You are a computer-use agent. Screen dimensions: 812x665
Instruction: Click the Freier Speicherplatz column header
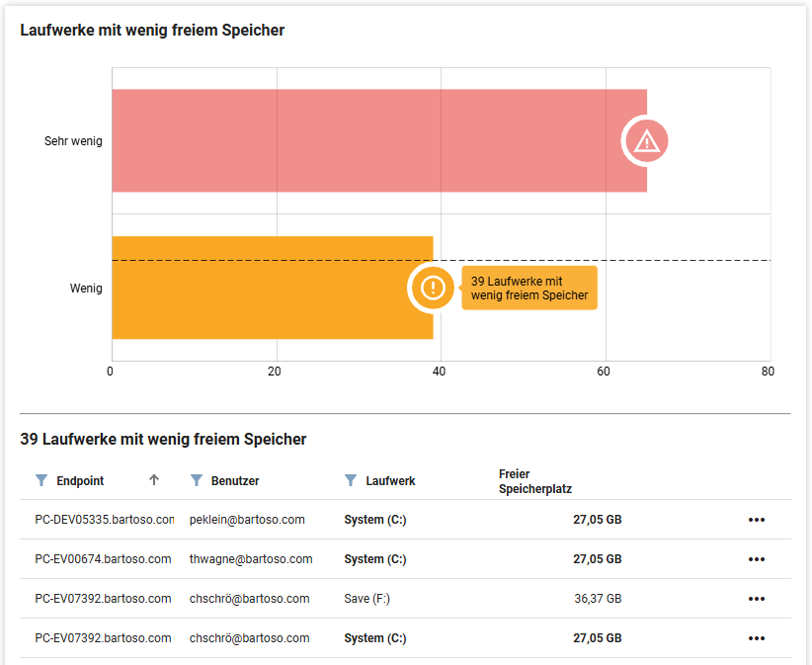(534, 481)
